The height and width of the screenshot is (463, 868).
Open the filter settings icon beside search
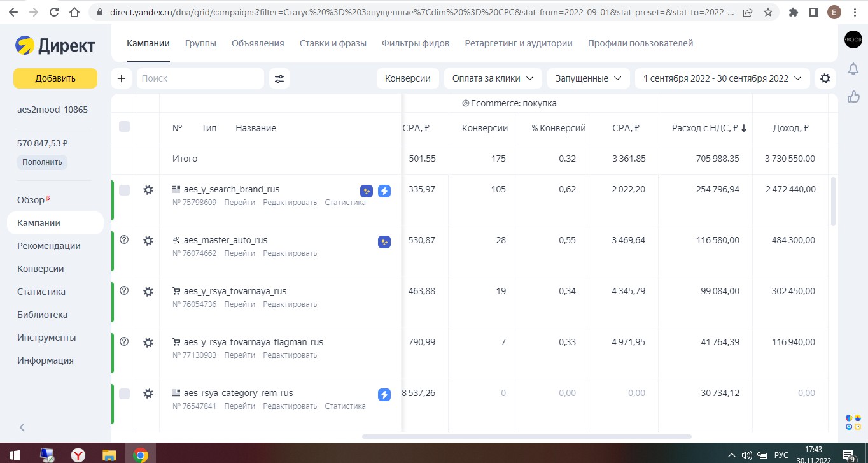[x=279, y=78]
